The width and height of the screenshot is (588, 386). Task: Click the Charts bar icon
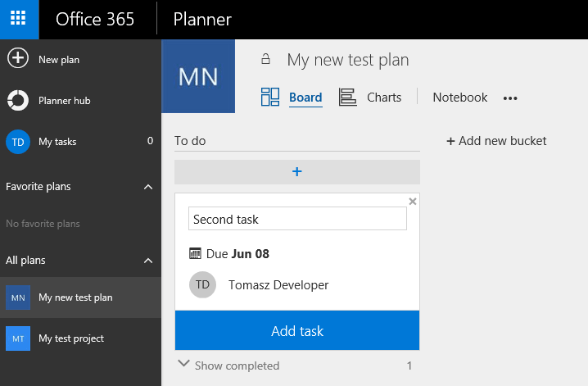pyautogui.click(x=347, y=98)
